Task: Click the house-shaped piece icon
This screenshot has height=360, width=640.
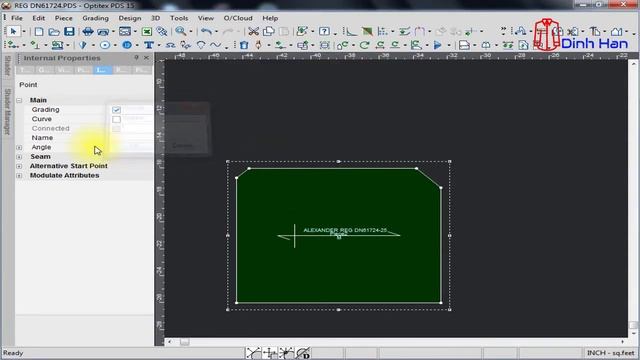Action: pyautogui.click(x=617, y=31)
